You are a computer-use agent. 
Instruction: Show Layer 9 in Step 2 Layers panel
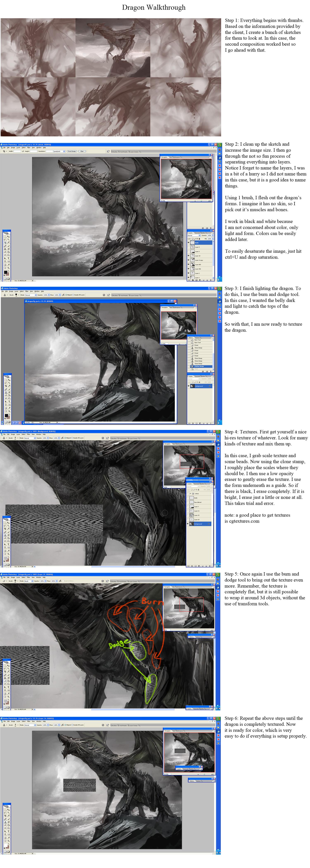189,247
